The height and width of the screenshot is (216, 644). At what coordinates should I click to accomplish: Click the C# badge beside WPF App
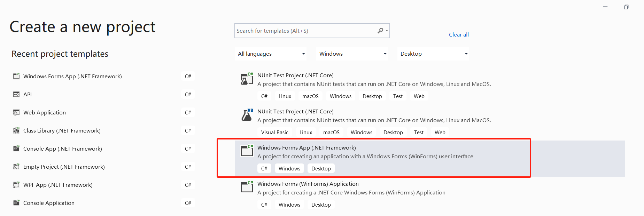tap(188, 185)
